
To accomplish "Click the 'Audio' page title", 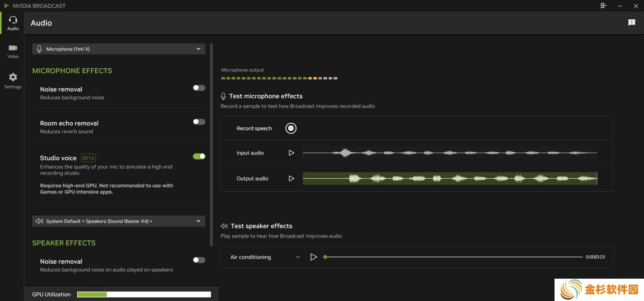I will point(41,23).
